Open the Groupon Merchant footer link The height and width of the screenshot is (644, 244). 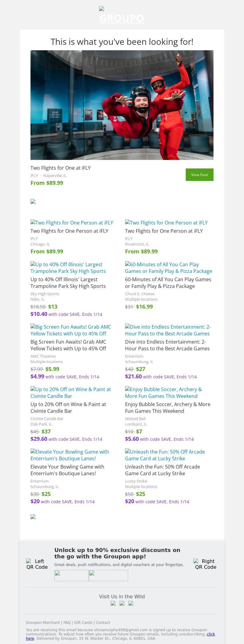(x=43, y=623)
